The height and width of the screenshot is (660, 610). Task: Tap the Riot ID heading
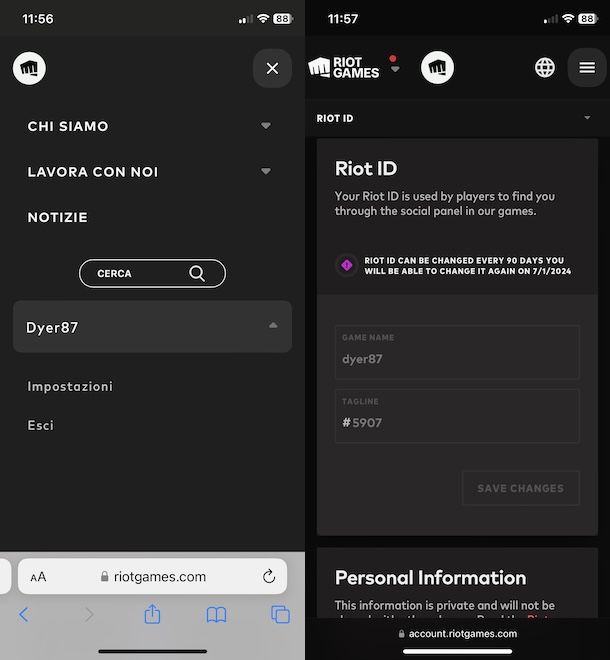(x=366, y=169)
